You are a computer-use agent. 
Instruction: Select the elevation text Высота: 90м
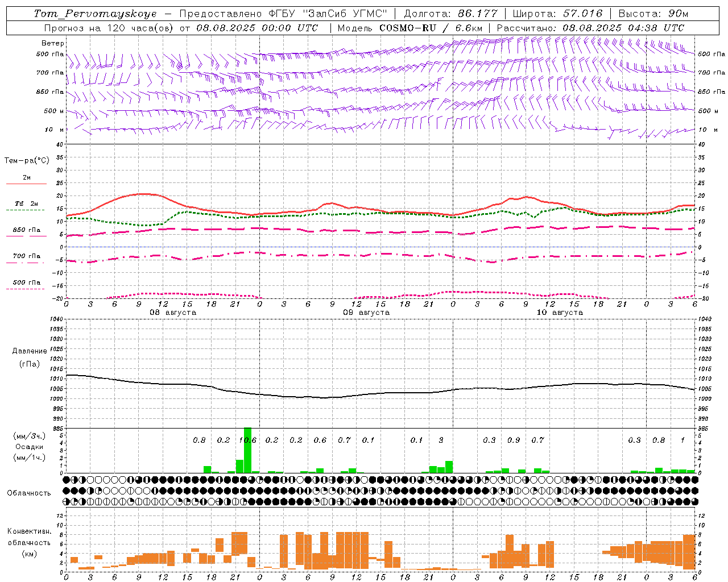coord(653,14)
